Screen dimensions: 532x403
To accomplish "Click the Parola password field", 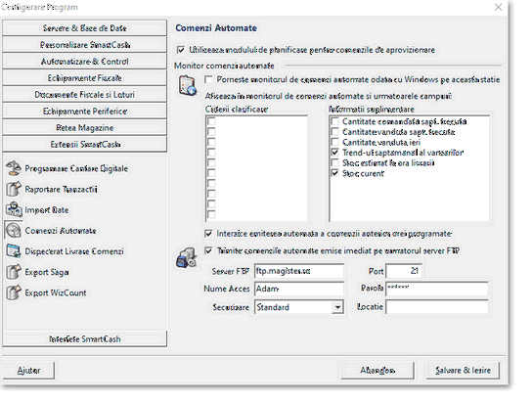I will pos(437,289).
